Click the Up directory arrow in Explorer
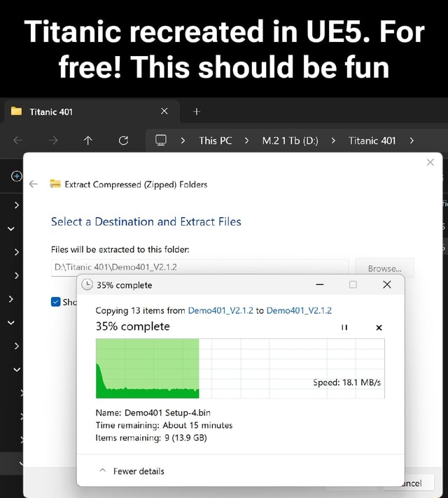 [88, 140]
